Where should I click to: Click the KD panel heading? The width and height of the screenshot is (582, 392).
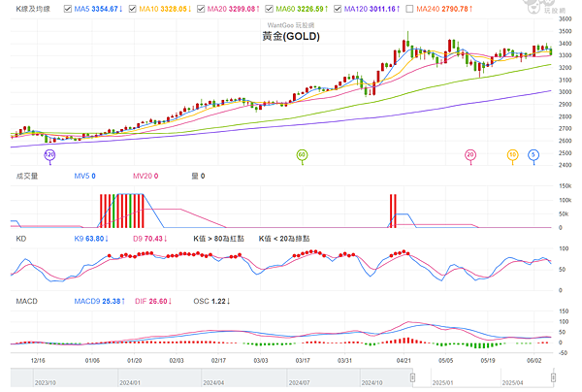(21, 239)
